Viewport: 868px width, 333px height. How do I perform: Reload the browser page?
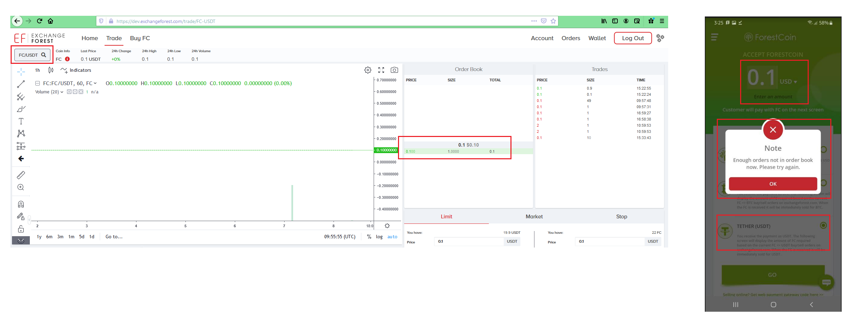click(x=39, y=21)
